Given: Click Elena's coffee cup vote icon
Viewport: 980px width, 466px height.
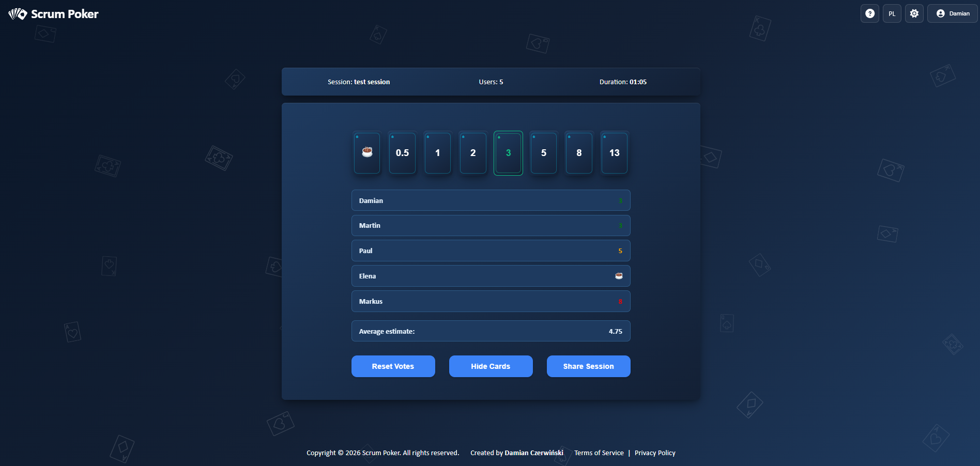Looking at the screenshot, I should (619, 276).
